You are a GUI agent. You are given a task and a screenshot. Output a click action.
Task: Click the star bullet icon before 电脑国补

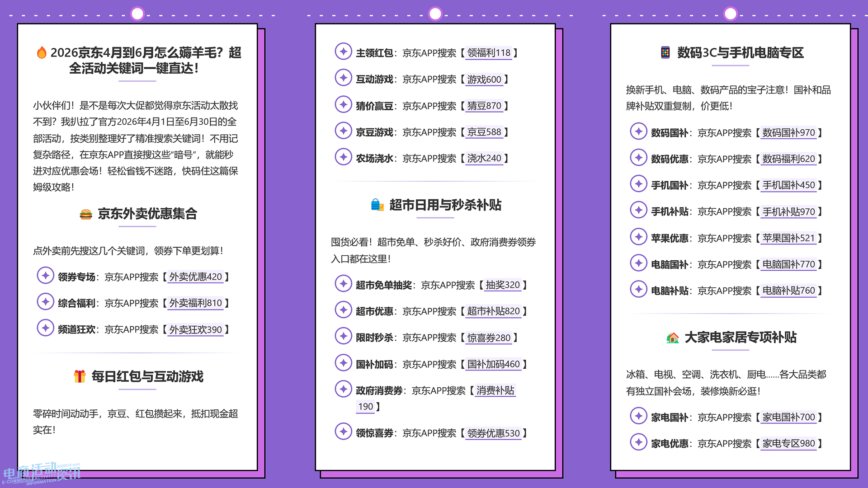pos(639,263)
